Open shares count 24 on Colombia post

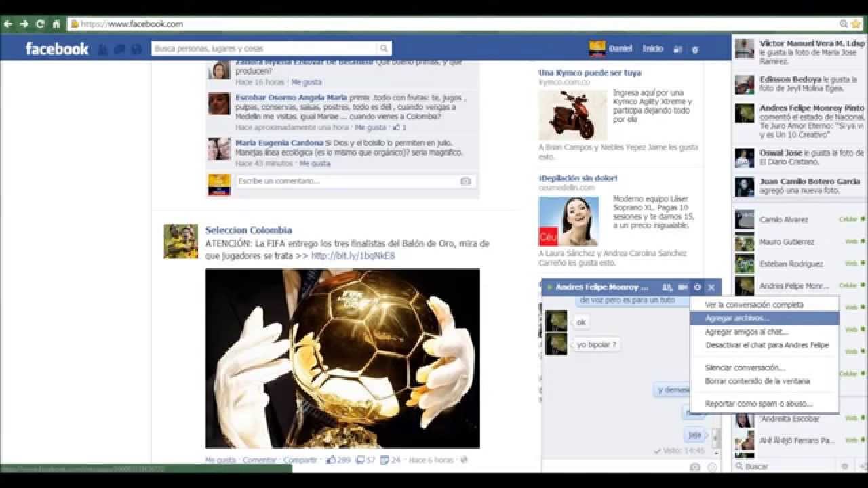coord(390,460)
